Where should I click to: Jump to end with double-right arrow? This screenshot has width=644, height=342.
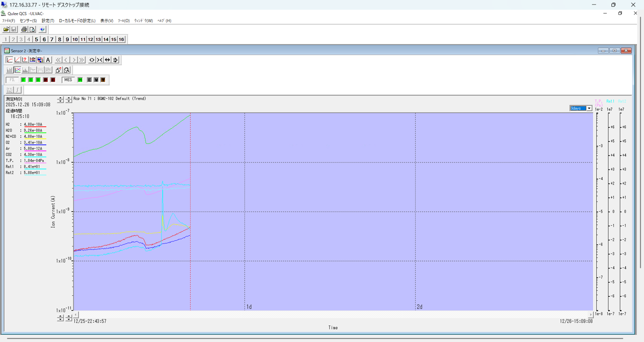(x=82, y=60)
